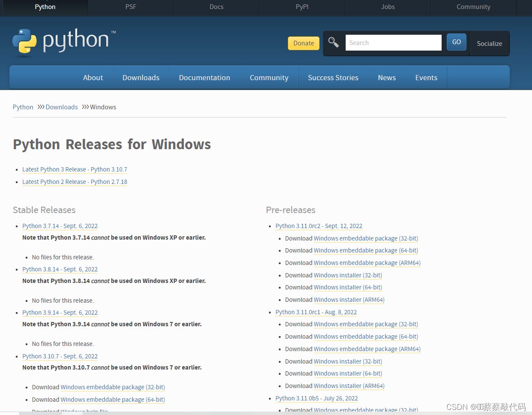Open the Jobs top tab

(388, 7)
